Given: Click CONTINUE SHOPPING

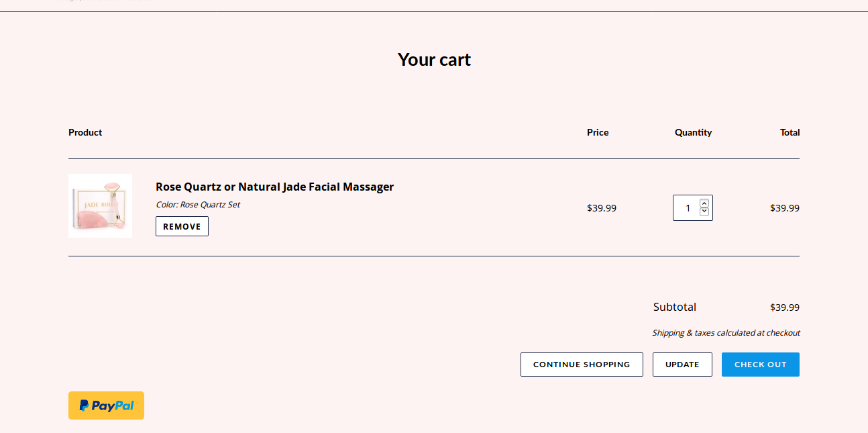Looking at the screenshot, I should (x=582, y=364).
